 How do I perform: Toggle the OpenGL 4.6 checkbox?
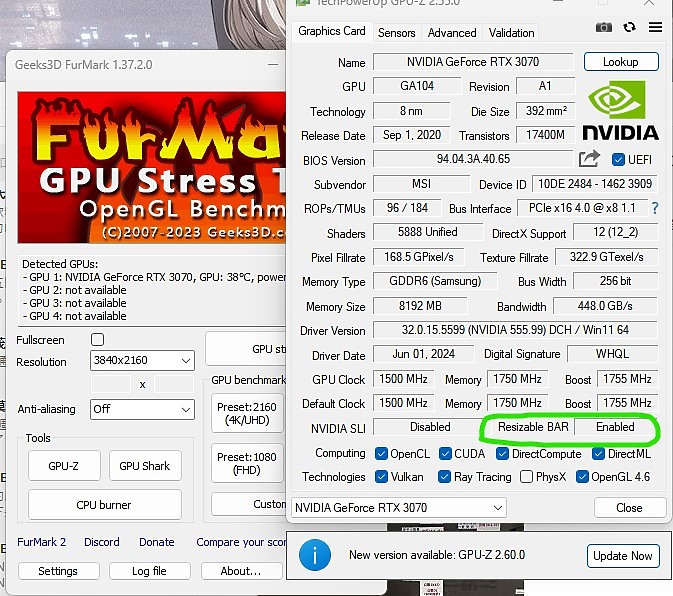point(582,477)
